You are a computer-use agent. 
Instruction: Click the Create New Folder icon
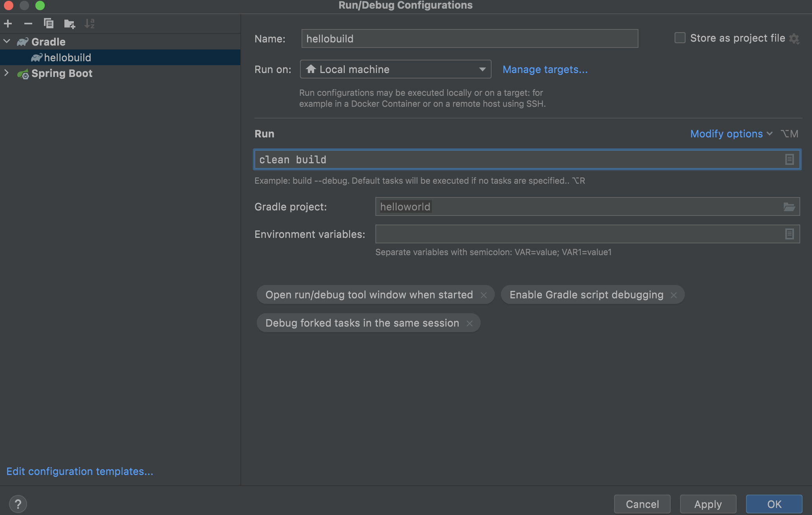click(x=69, y=24)
